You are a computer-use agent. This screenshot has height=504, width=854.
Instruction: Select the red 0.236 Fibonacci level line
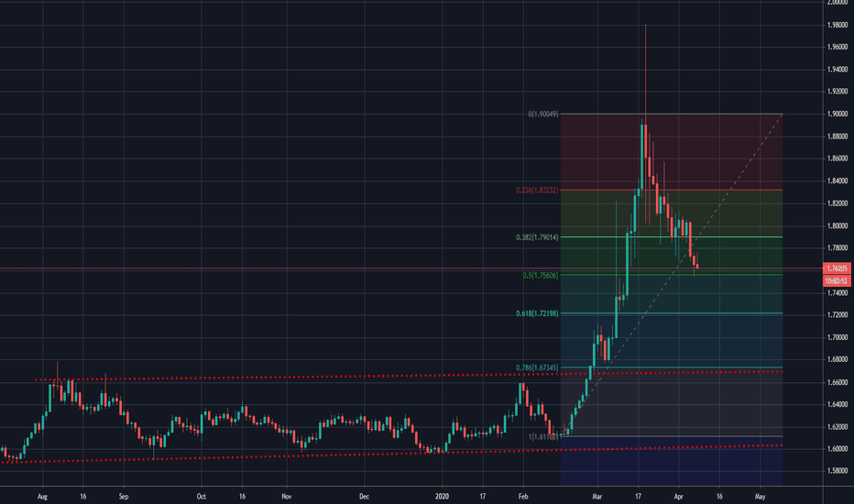[x=672, y=191]
